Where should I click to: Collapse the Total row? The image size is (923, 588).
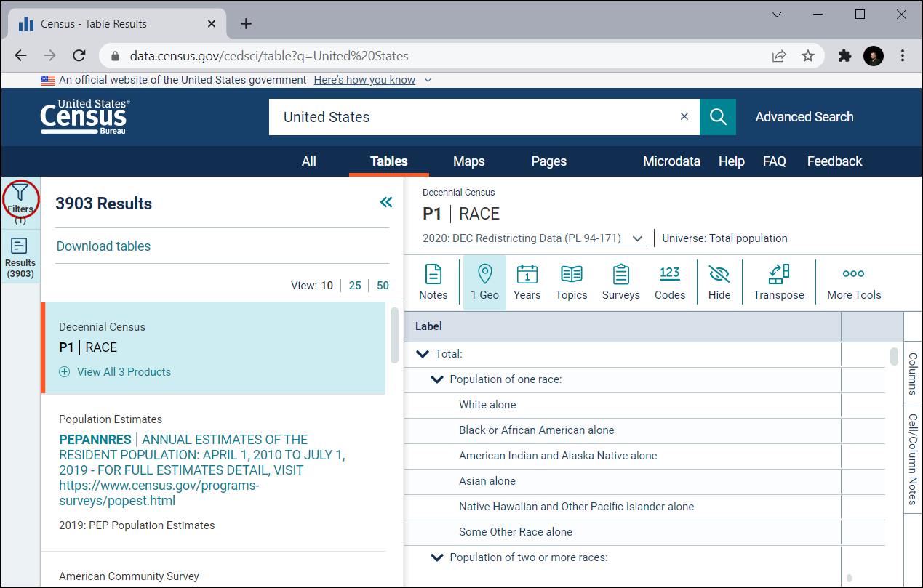coord(422,354)
